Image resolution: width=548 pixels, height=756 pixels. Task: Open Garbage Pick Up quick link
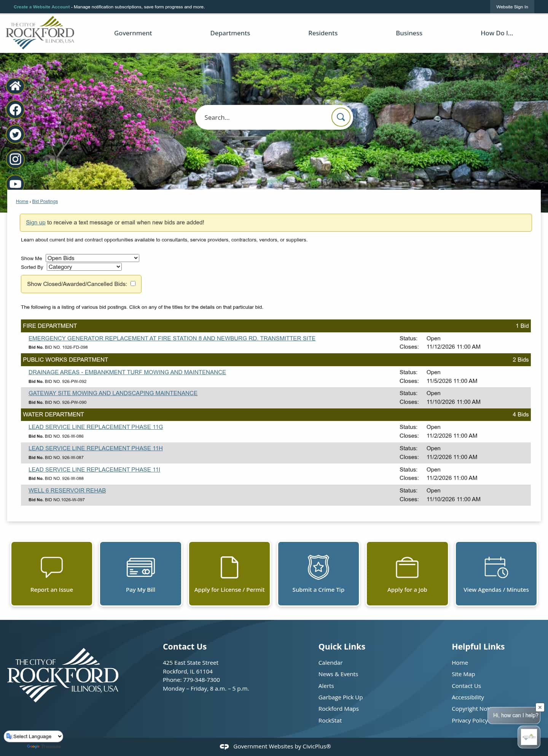click(x=341, y=697)
